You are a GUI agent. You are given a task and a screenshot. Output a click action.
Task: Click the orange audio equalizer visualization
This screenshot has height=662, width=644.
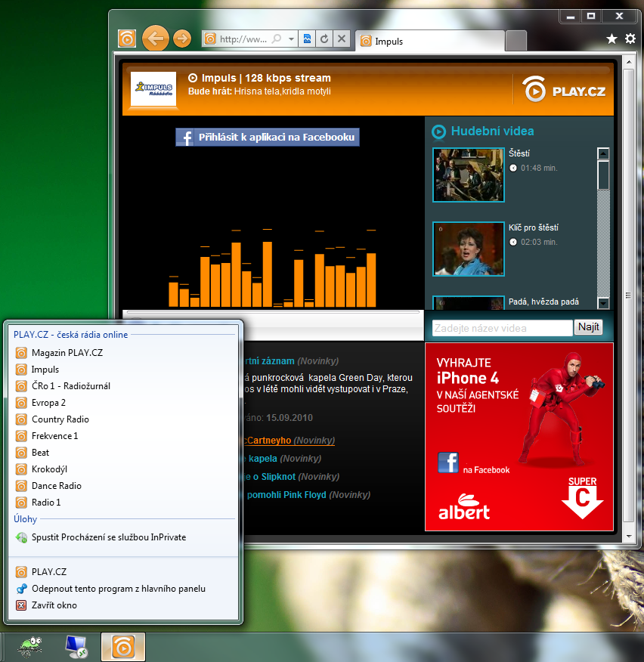[x=272, y=268]
